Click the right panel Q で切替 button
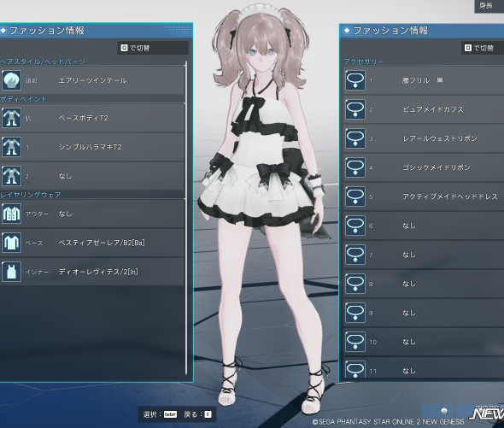 pos(483,48)
